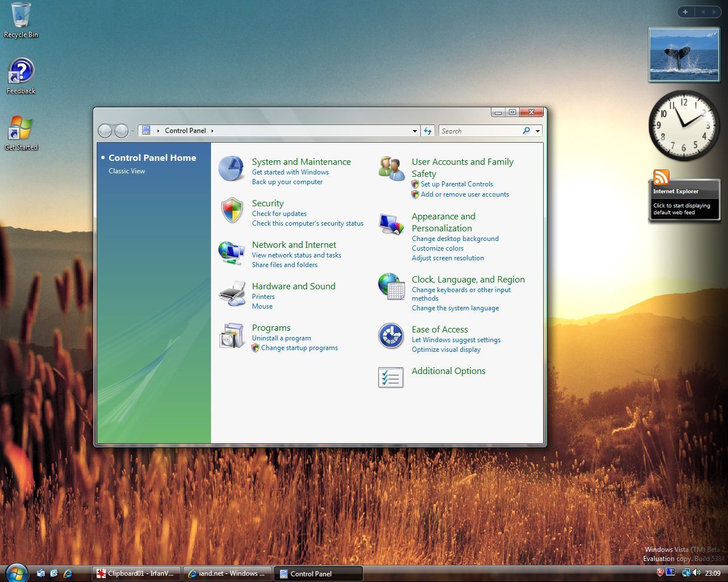Click the Hardware and Sound printer icon

[231, 293]
